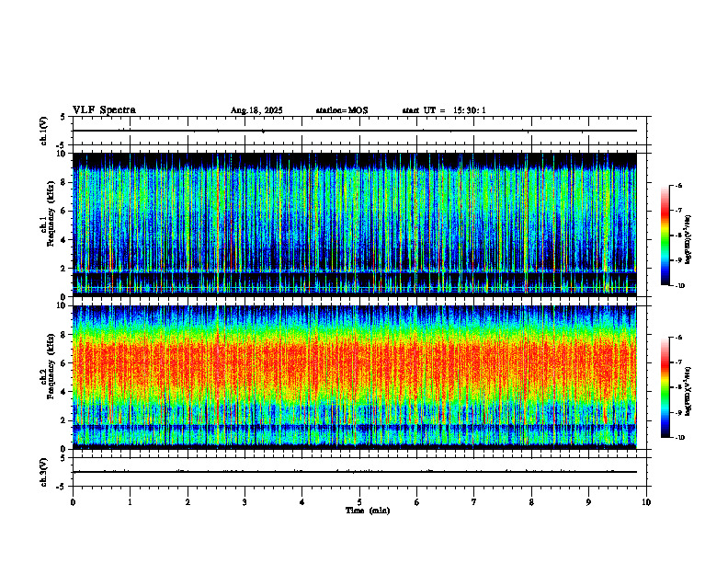
Task: Click ch.1 frequency axis tick "2"
Action: click(64, 269)
